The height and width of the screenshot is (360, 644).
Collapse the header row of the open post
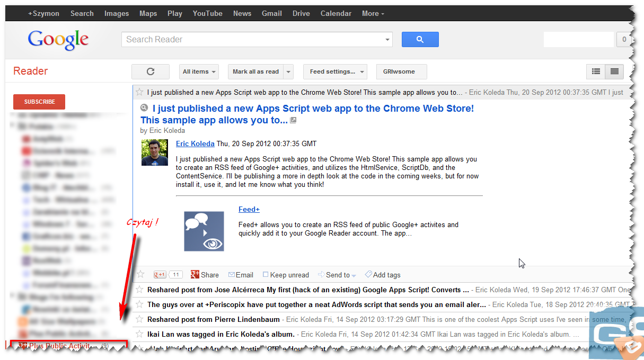[383, 92]
